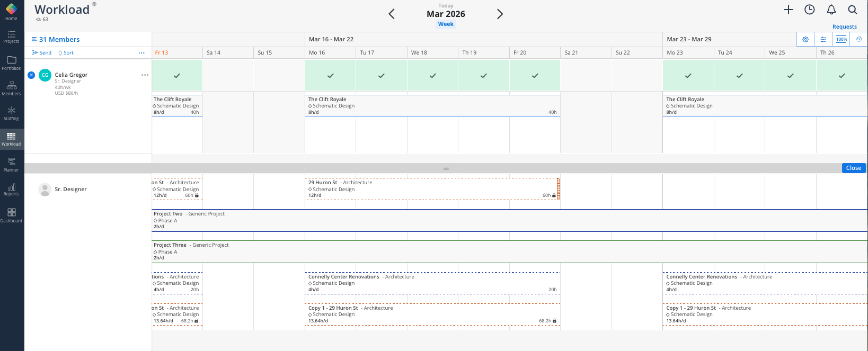The image size is (868, 351).
Task: Open workload settings gear
Action: [805, 39]
